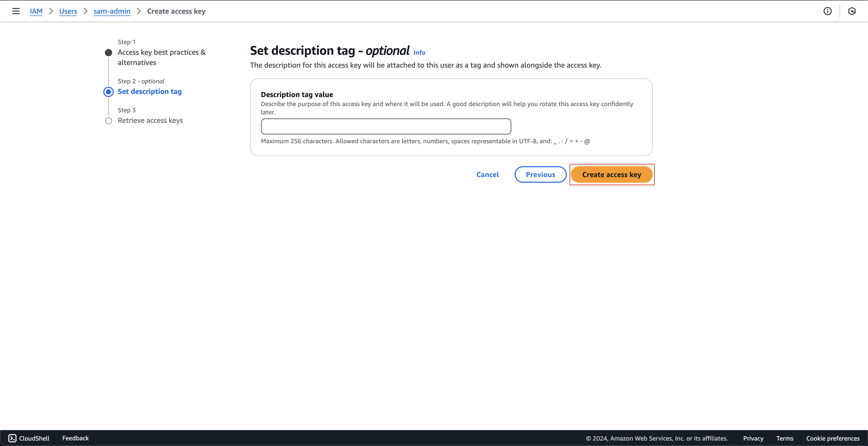Click the sam-admin breadcrumb link
The image size is (868, 446).
coord(112,11)
